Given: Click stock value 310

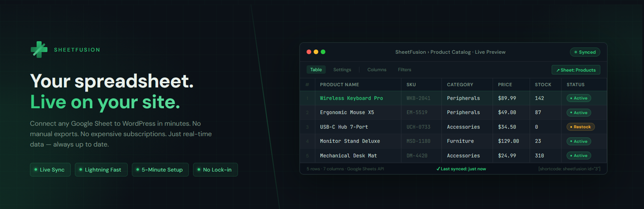Looking at the screenshot, I should pos(540,155).
